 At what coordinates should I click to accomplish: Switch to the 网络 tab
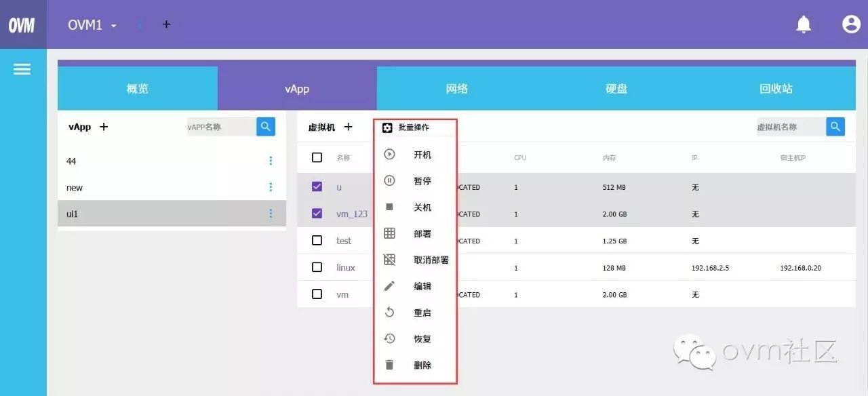click(457, 88)
